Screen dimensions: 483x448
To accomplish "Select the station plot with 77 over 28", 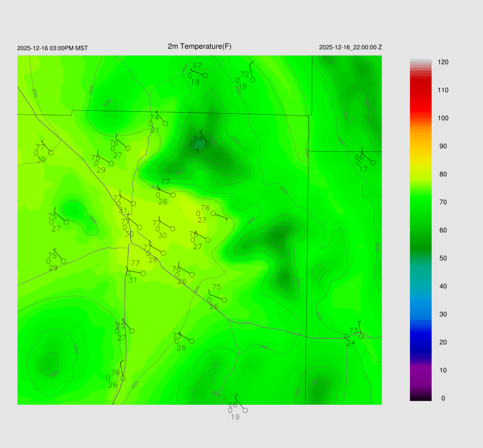I will pos(163,253).
